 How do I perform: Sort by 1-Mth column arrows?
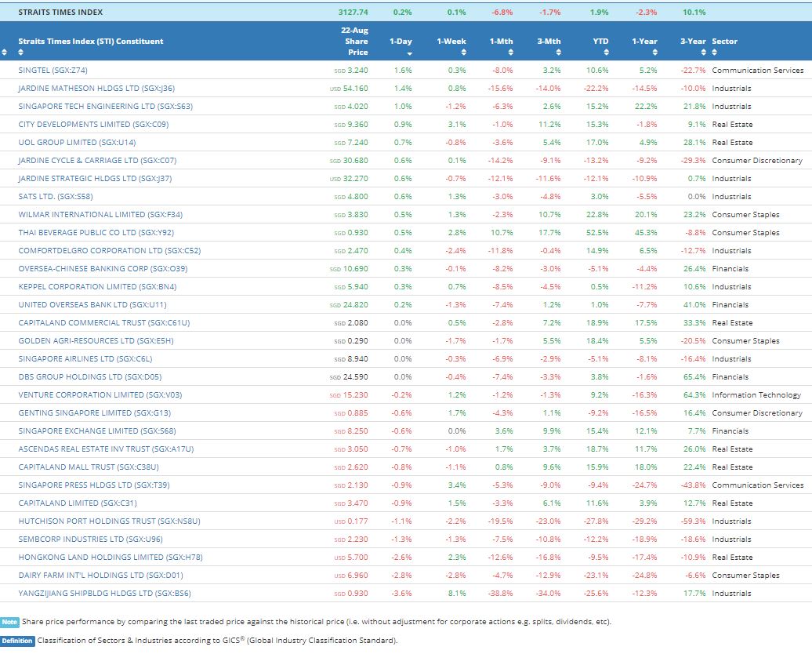pos(510,52)
